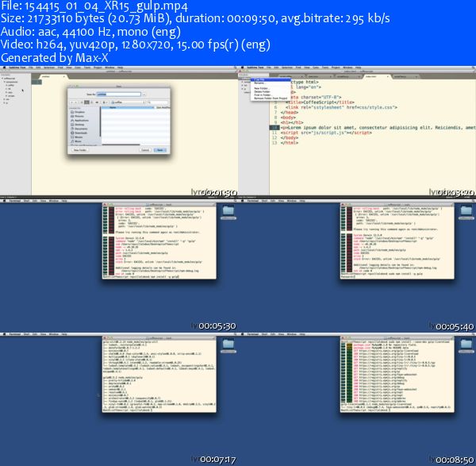The width and height of the screenshot is (476, 466).
Task: Click Cancel in the Save dialog
Action: coord(145,150)
